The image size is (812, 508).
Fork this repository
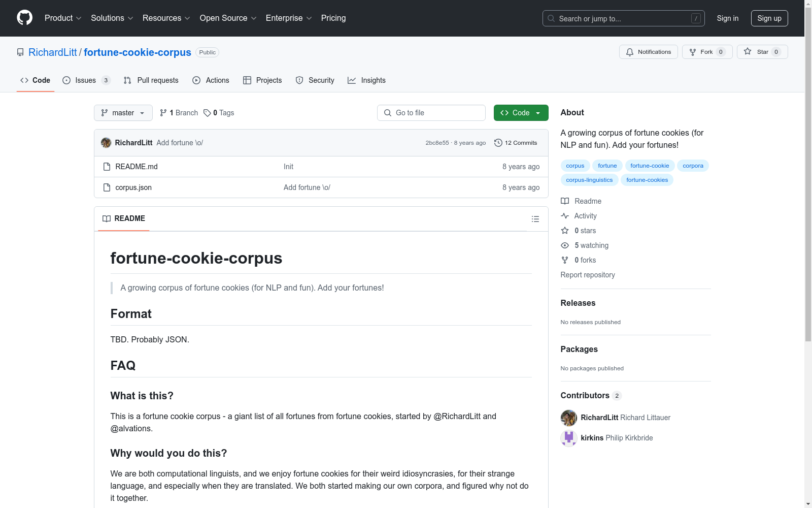(707, 52)
